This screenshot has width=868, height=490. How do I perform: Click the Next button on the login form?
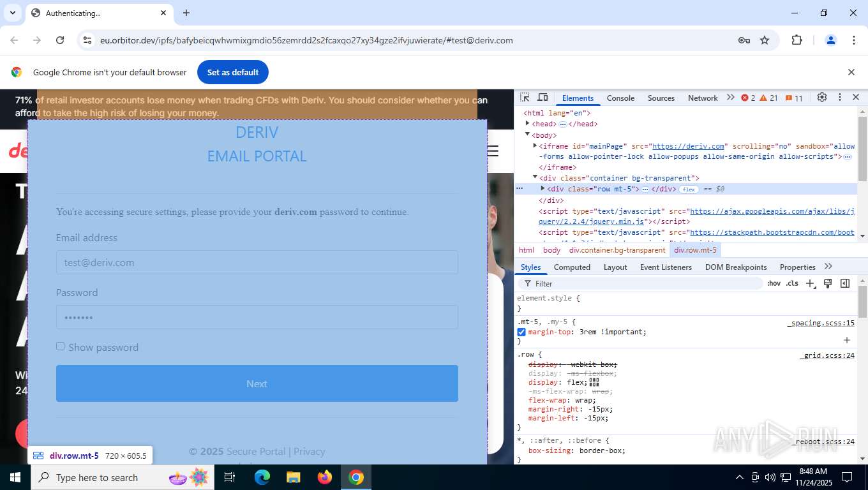coord(257,383)
